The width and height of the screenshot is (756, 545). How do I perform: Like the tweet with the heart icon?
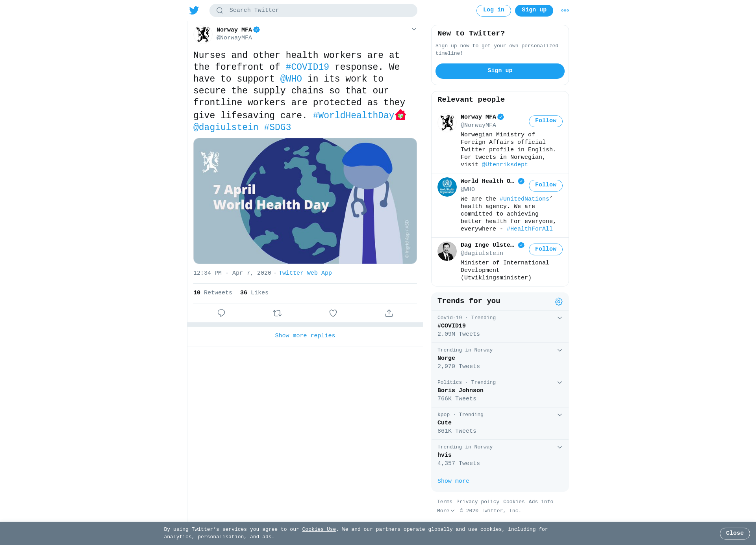tap(333, 313)
